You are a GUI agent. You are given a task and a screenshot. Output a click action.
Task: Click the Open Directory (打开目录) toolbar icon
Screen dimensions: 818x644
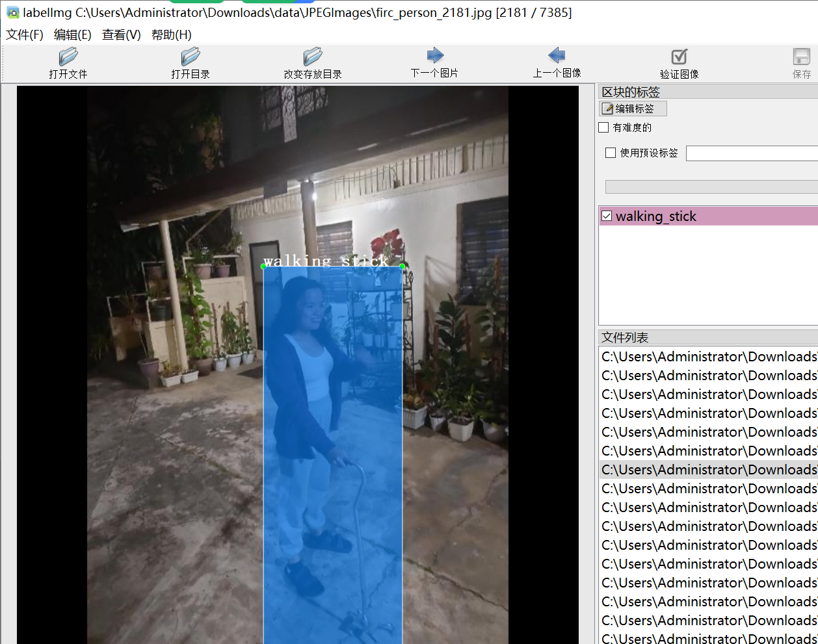click(x=190, y=57)
